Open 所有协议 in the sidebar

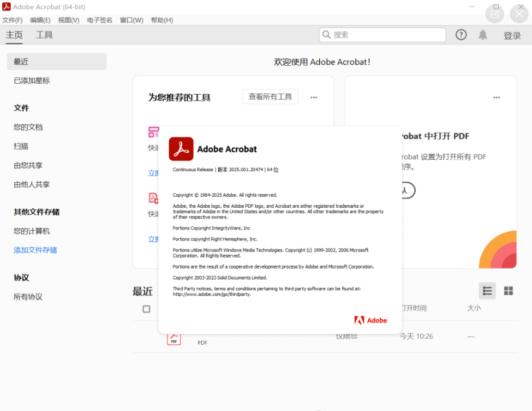[x=28, y=297]
